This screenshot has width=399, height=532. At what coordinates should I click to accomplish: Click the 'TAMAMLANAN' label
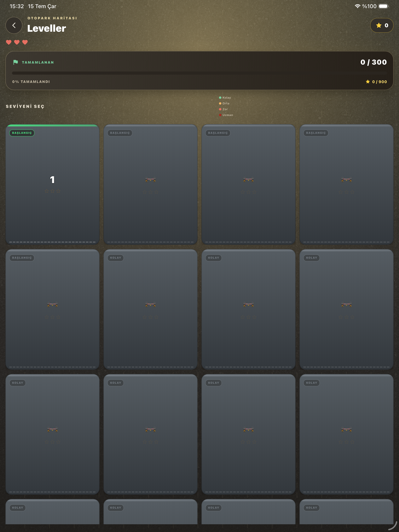[38, 62]
